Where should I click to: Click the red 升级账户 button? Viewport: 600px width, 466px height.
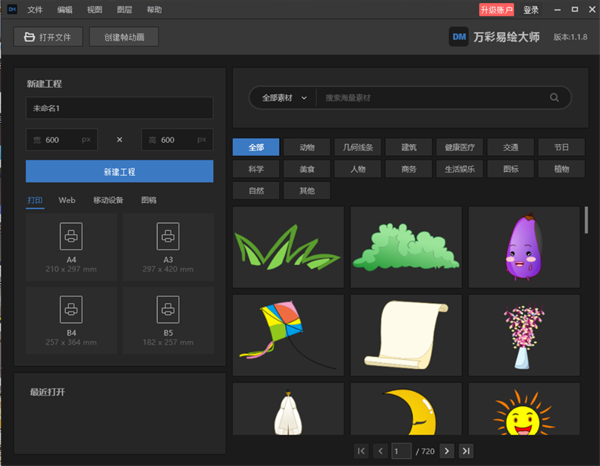[496, 10]
